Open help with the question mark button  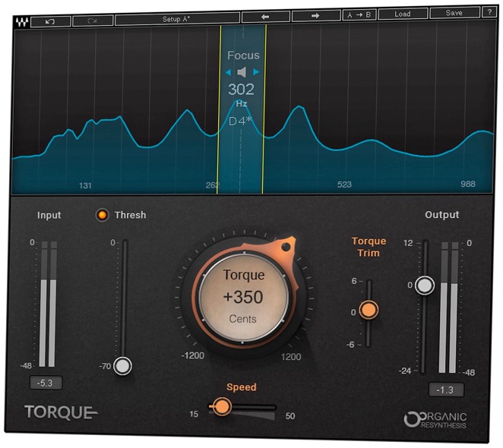pyautogui.click(x=489, y=12)
